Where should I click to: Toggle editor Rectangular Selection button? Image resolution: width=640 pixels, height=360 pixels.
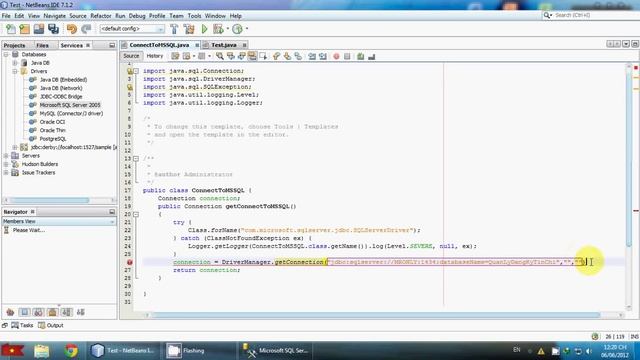click(263, 56)
